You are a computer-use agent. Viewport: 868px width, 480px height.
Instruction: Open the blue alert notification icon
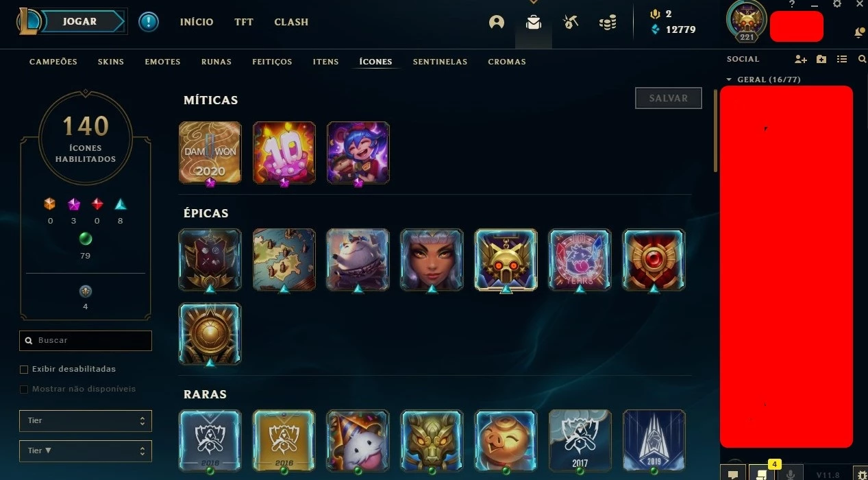click(x=148, y=22)
